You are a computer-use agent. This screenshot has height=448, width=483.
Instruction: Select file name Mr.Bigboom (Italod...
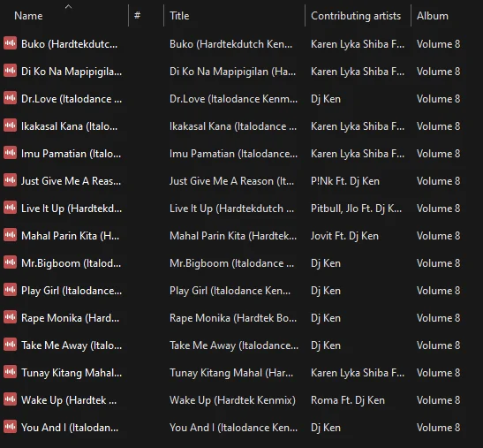(72, 263)
